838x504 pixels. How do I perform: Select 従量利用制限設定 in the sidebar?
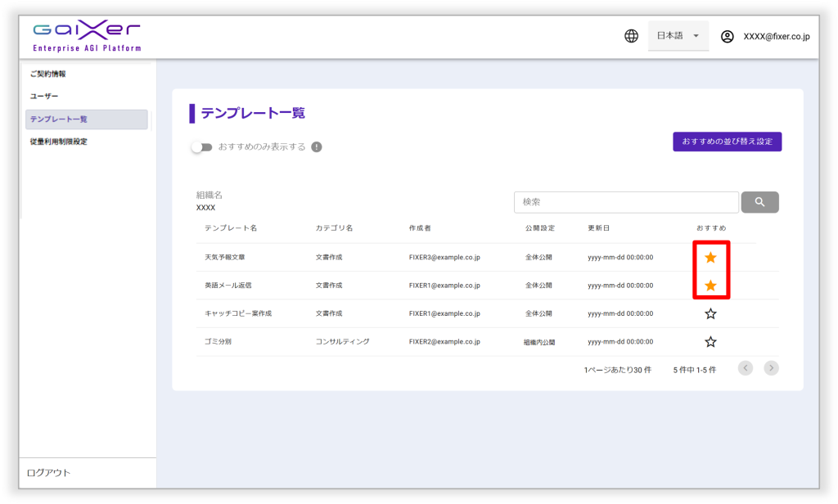(59, 142)
